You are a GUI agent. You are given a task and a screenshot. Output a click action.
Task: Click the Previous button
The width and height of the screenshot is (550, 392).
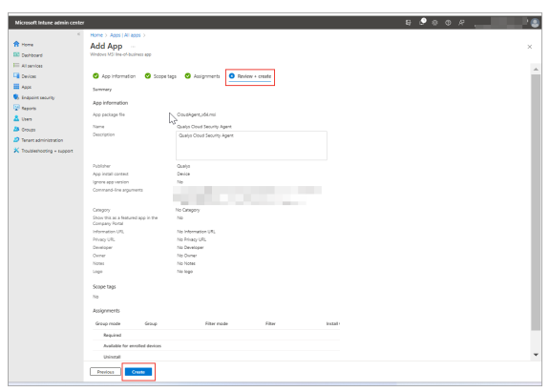[x=105, y=372]
